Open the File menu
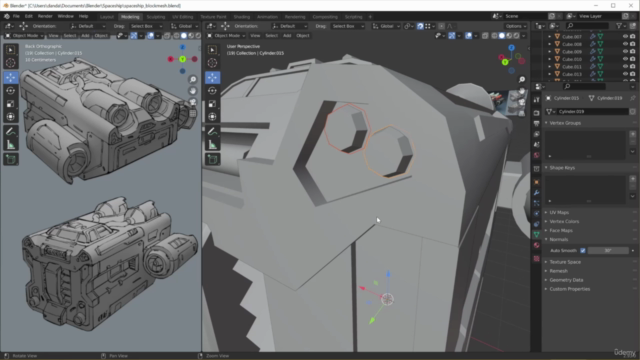Viewport: 640px width, 360px height. coord(16,16)
